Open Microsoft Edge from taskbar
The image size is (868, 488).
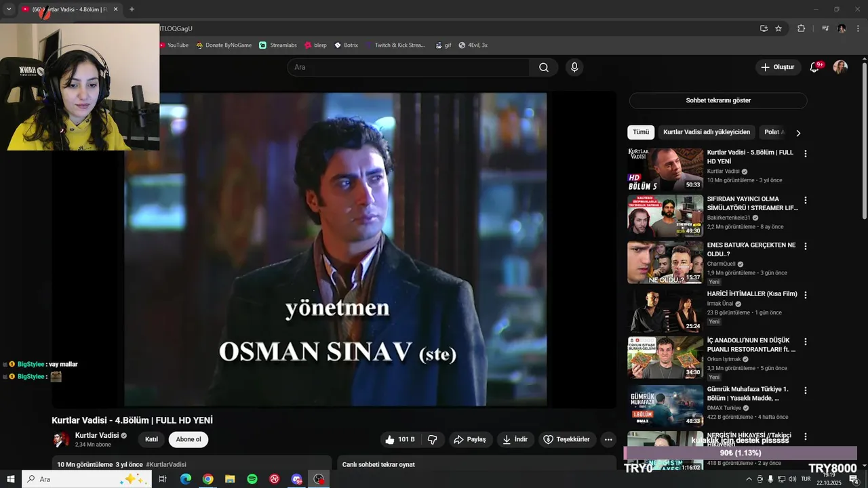[x=186, y=479]
